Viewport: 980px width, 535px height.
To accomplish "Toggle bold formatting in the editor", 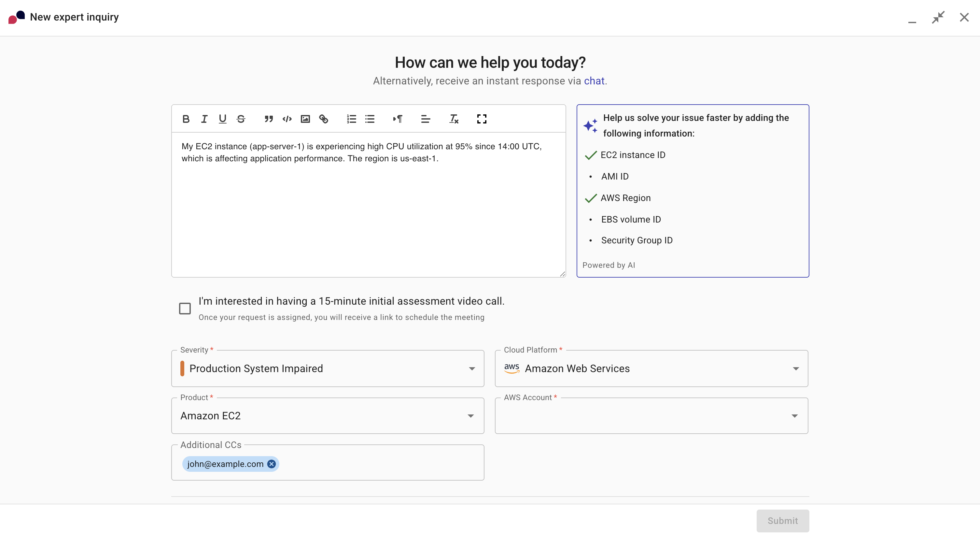I will click(186, 119).
